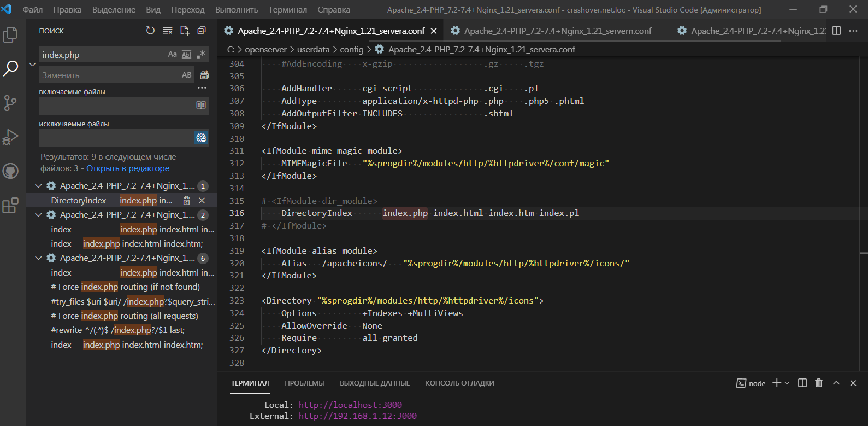The image size is (868, 426).
Task: Collapse the first Apache results file group
Action: pyautogui.click(x=38, y=186)
